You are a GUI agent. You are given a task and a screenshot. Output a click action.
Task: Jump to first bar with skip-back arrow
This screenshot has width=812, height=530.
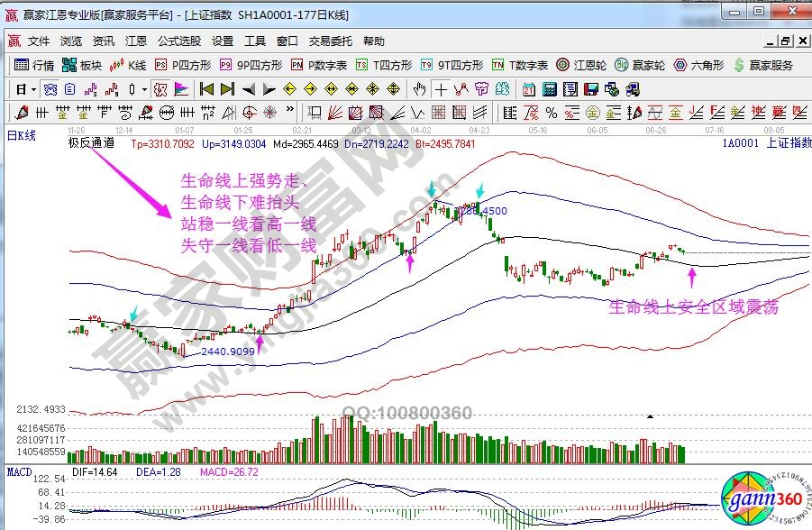[206, 89]
